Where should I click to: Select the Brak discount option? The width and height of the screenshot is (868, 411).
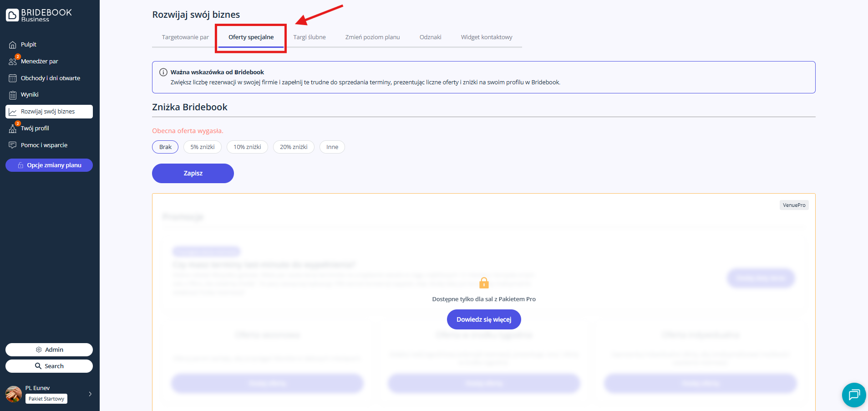pyautogui.click(x=165, y=147)
